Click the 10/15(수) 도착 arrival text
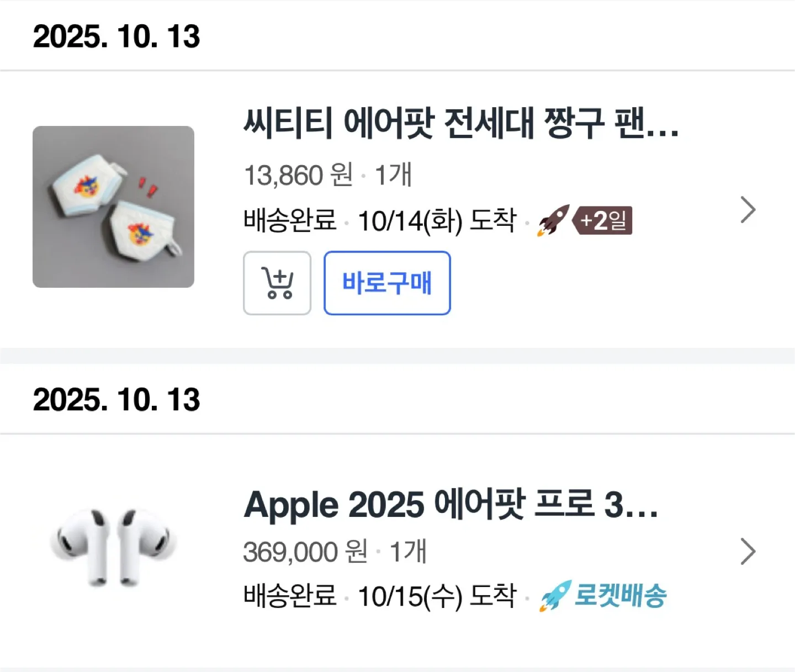Image resolution: width=795 pixels, height=672 pixels. pyautogui.click(x=437, y=596)
